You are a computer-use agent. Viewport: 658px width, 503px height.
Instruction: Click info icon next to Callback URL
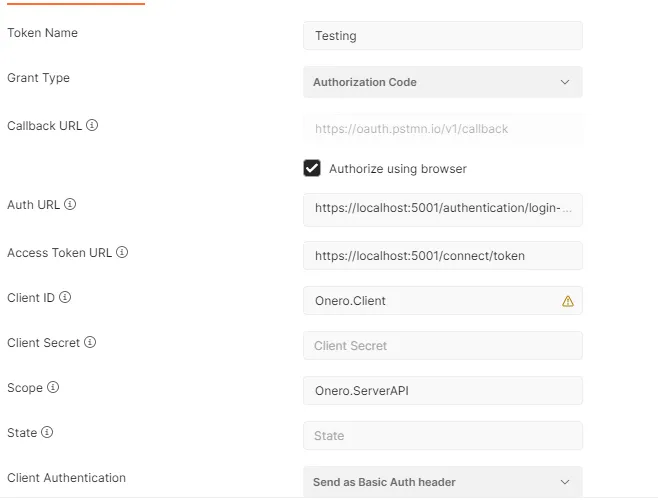tap(92, 126)
